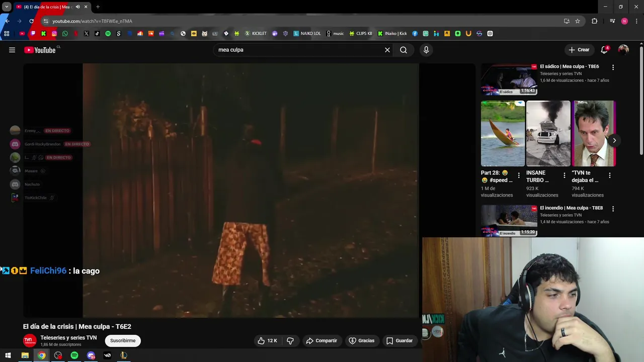The image size is (644, 362).
Task: Go to the YouTube home logo
Action: 40,50
